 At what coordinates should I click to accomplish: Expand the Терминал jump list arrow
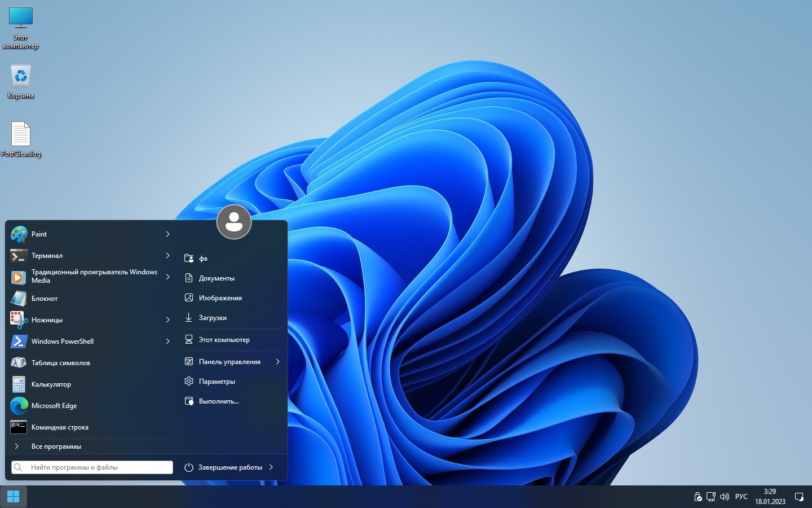tap(167, 256)
